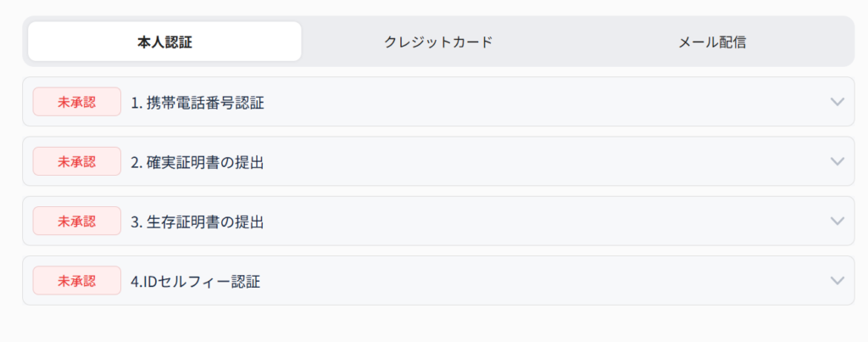Click blank middle area of IDセルフィー認証 row
This screenshot has height=342, width=868.
[x=542, y=280]
